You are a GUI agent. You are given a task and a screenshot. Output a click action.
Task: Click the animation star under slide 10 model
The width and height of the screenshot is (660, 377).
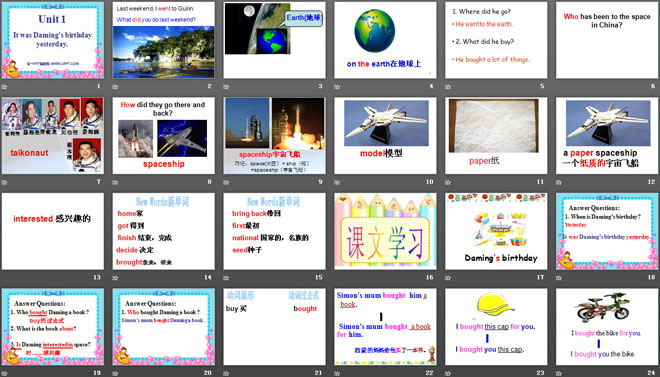(x=337, y=182)
